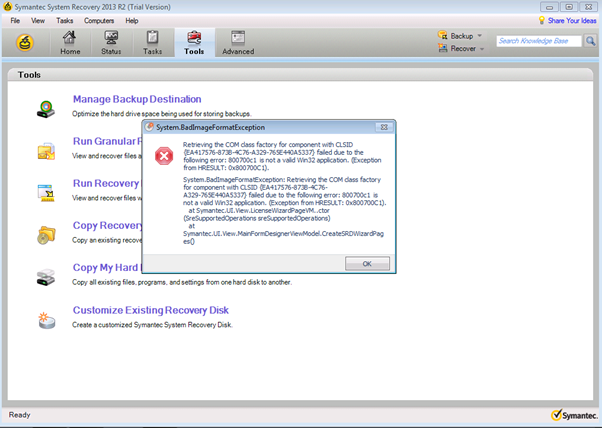The height and width of the screenshot is (428, 602).
Task: Expand the Recover dropdown arrow
Action: pos(482,49)
